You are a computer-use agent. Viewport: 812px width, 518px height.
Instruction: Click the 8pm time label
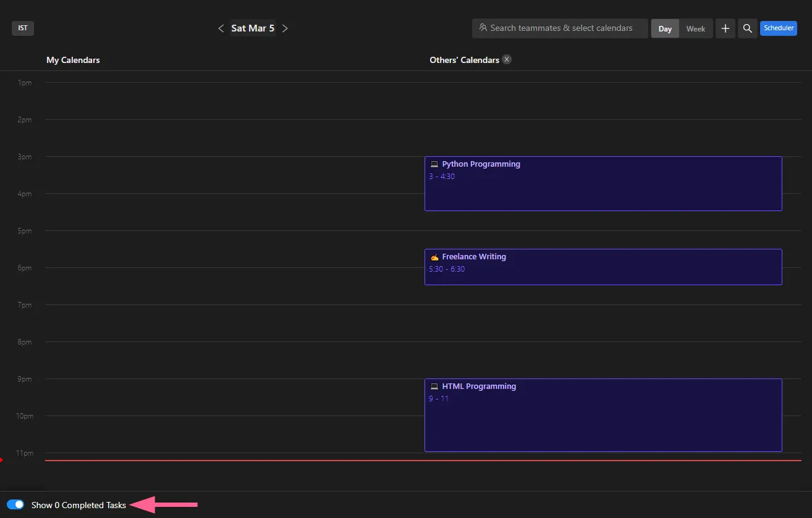pos(25,342)
